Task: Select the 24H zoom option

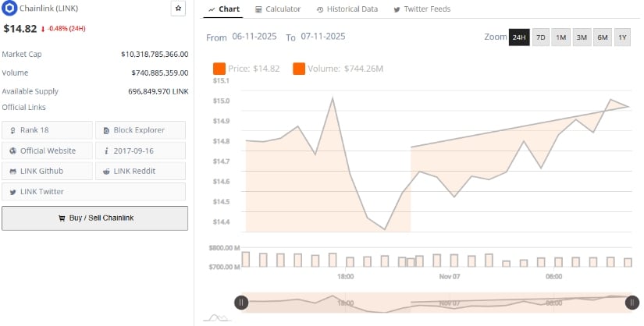Action: pyautogui.click(x=519, y=37)
